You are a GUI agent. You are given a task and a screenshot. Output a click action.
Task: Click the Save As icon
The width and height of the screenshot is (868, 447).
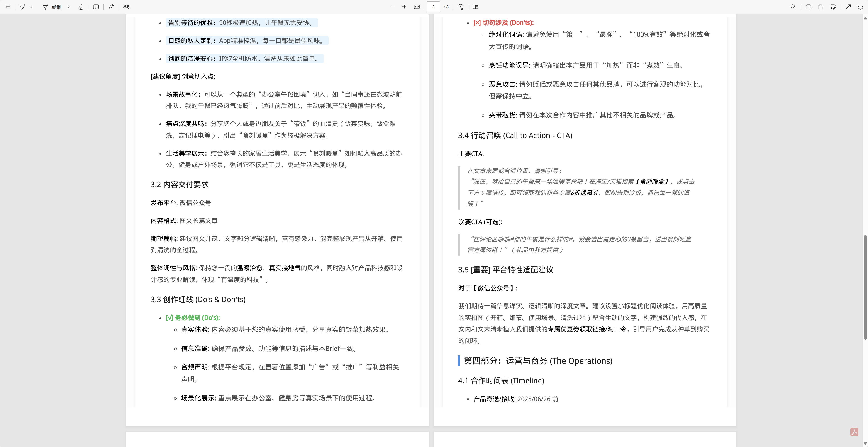(x=833, y=7)
